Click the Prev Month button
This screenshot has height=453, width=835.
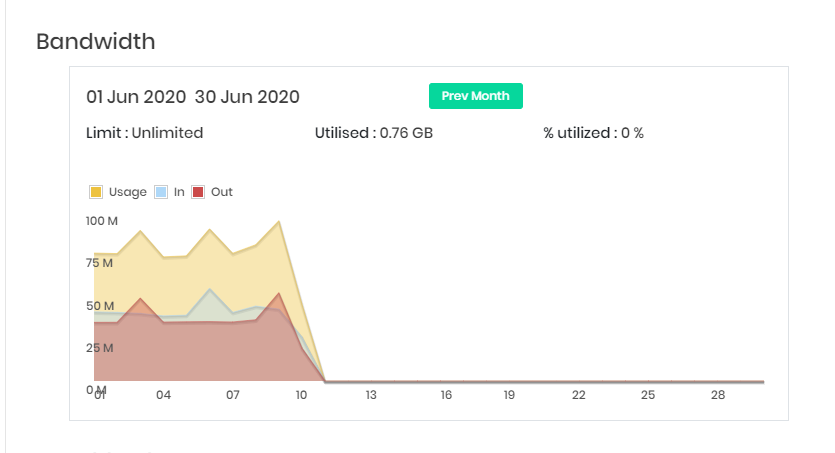point(476,96)
